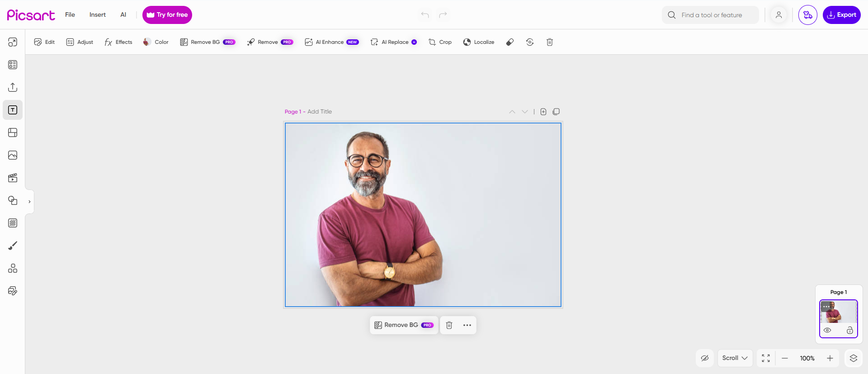Open the File menu
The width and height of the screenshot is (868, 374).
click(x=70, y=15)
